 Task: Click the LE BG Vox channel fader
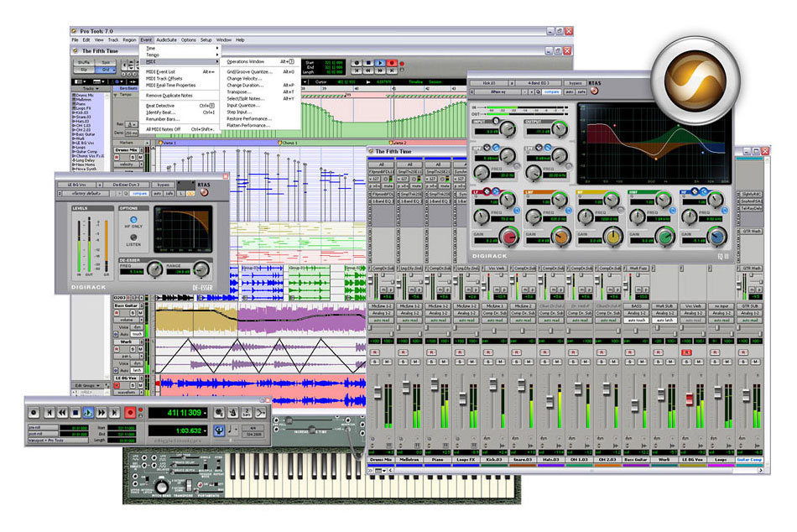pyautogui.click(x=688, y=399)
